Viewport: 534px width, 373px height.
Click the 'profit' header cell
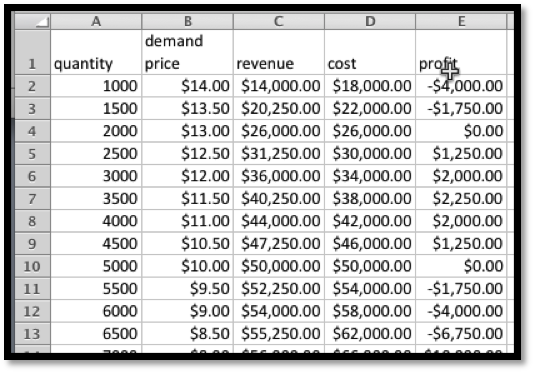(x=461, y=52)
